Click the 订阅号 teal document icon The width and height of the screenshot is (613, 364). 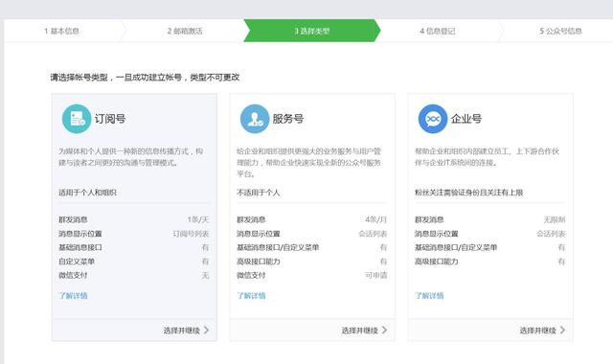click(x=77, y=119)
